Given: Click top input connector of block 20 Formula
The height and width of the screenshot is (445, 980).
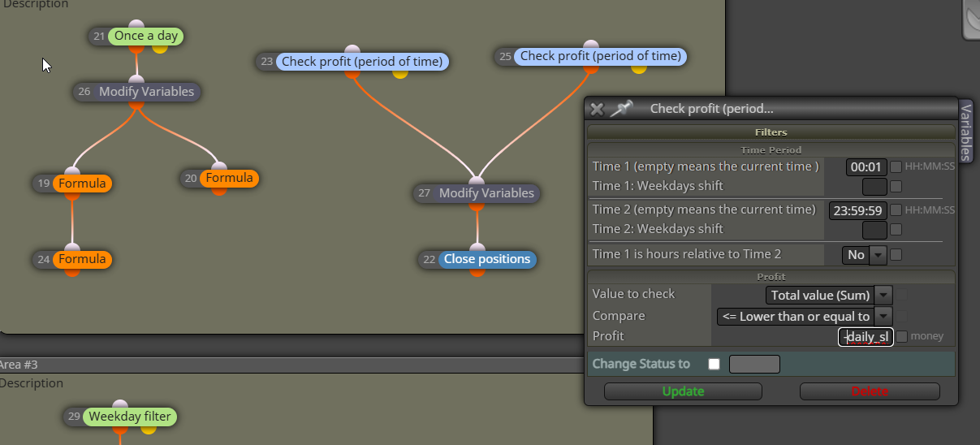Looking at the screenshot, I should [x=219, y=166].
